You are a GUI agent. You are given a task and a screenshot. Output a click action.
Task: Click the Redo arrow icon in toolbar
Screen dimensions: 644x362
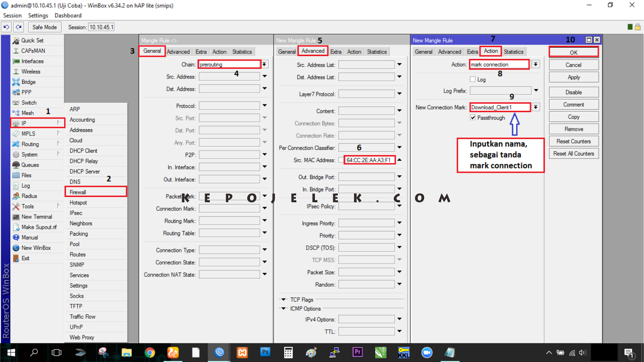coord(19,27)
